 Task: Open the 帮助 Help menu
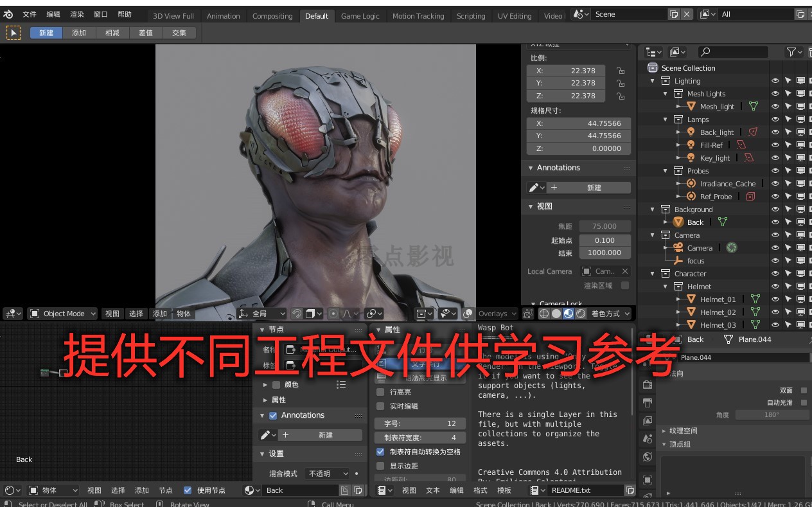(x=124, y=14)
